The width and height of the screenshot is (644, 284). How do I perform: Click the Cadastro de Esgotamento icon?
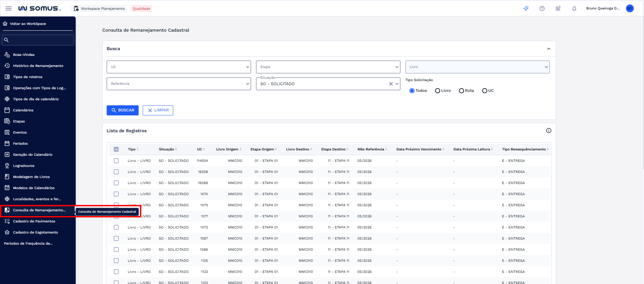[x=7, y=232]
